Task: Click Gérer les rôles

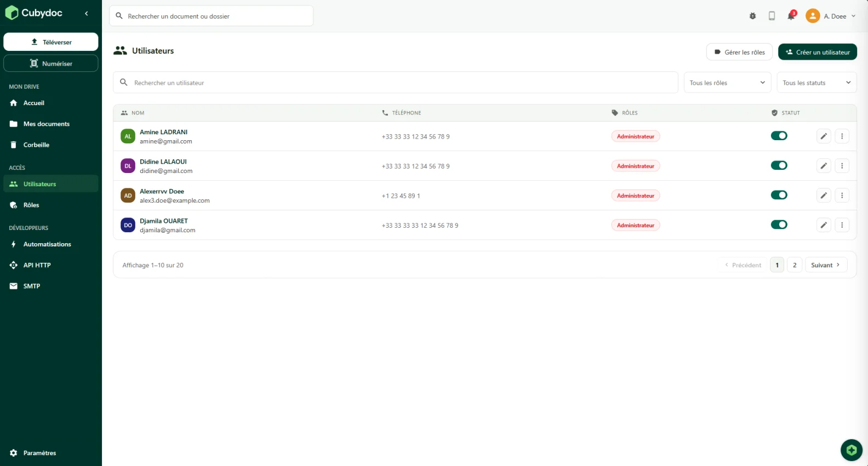Action: (x=739, y=52)
